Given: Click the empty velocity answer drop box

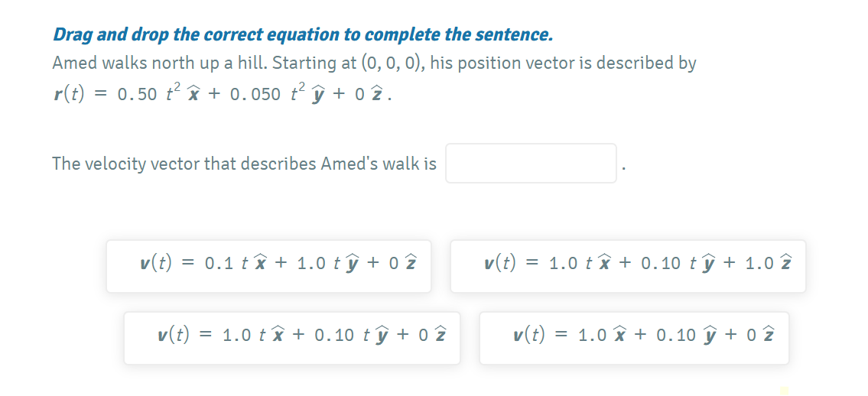Looking at the screenshot, I should (531, 164).
